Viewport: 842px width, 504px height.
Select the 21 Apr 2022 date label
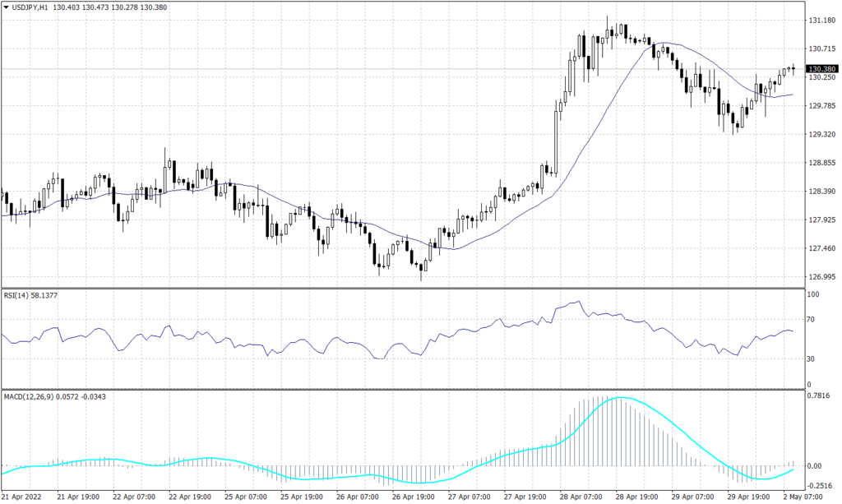point(23,497)
